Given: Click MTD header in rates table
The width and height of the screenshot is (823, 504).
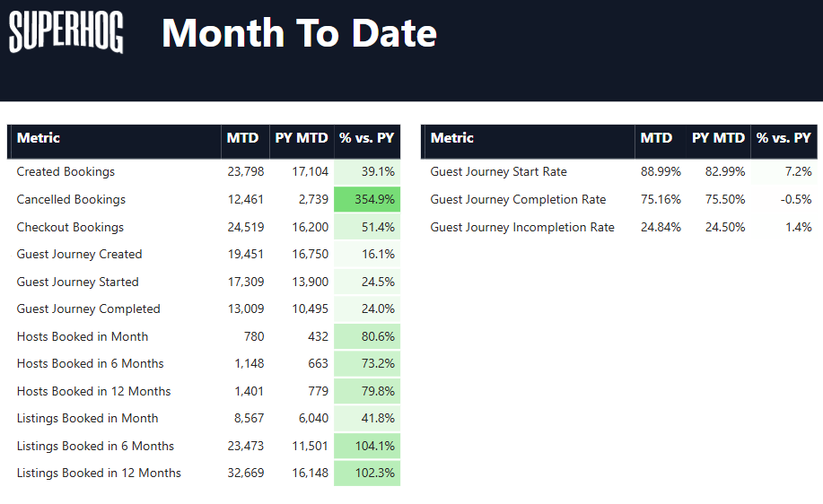Looking at the screenshot, I should [656, 138].
